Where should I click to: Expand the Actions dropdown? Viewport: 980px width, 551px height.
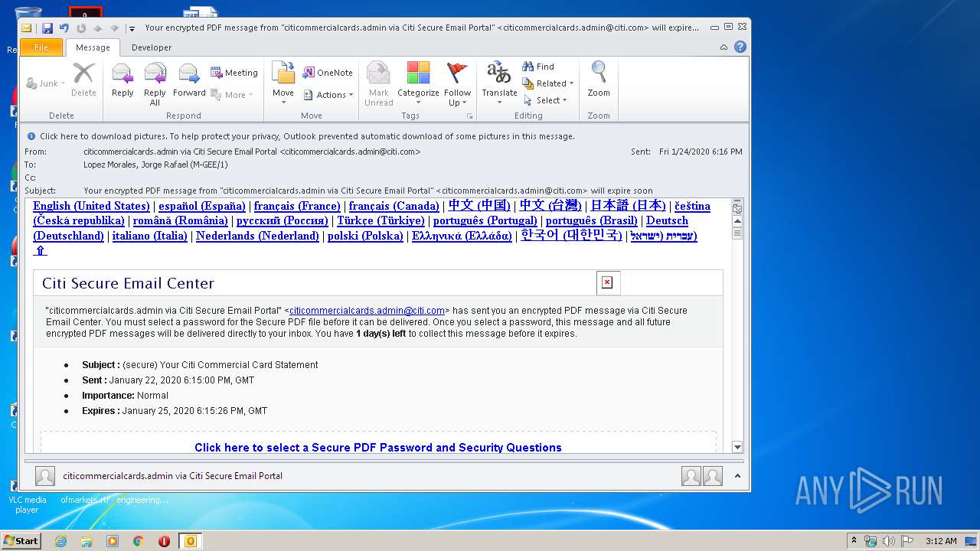point(328,95)
